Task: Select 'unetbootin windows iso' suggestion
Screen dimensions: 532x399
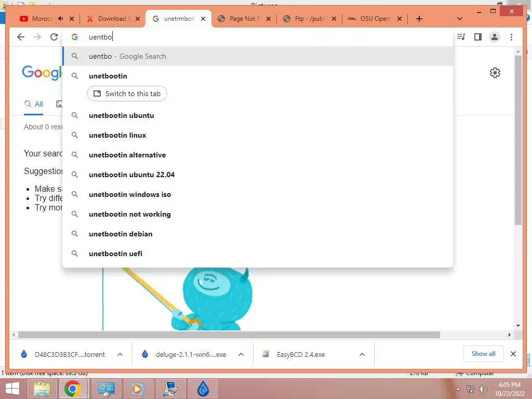Action: [258, 194]
